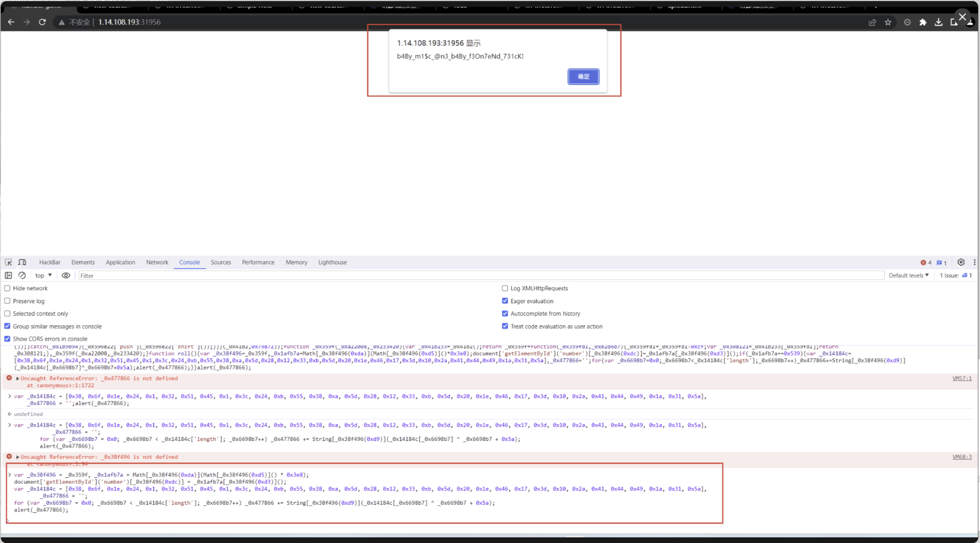980x543 pixels.
Task: Switch to the Sources tab
Action: (x=221, y=262)
